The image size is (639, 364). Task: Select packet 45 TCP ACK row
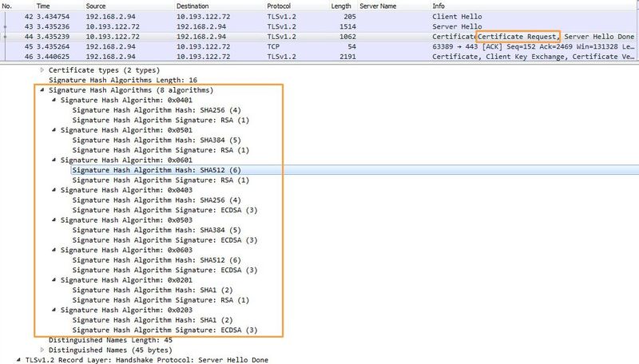pyautogui.click(x=319, y=46)
